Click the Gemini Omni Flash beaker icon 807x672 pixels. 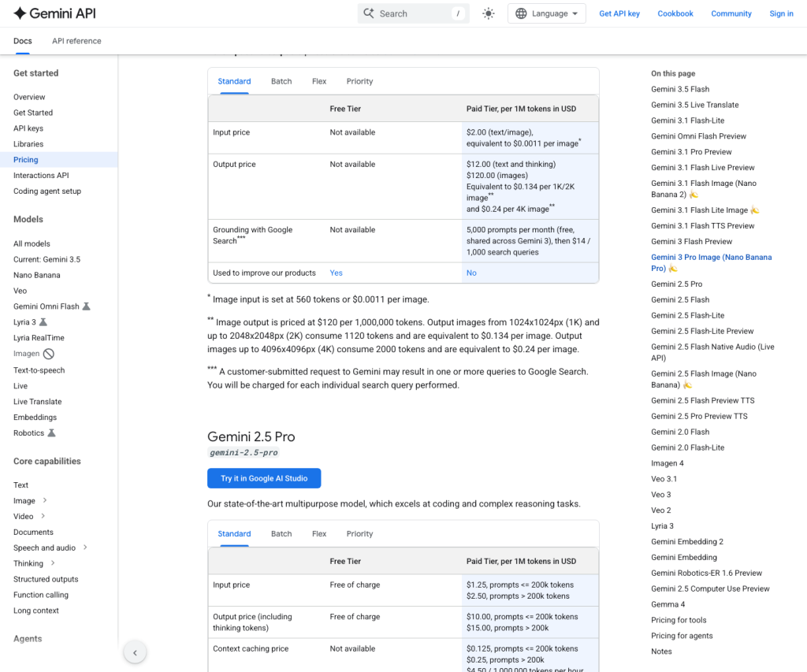pos(87,306)
